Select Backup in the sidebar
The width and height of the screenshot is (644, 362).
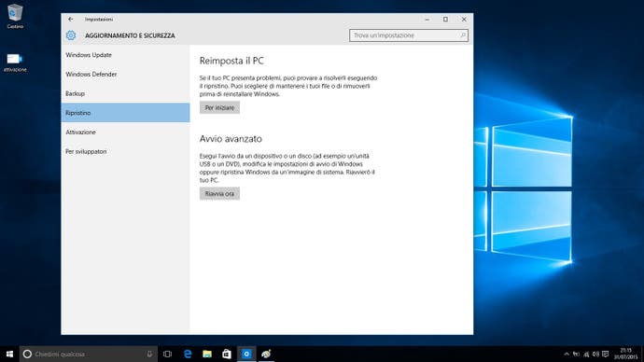coord(125,93)
